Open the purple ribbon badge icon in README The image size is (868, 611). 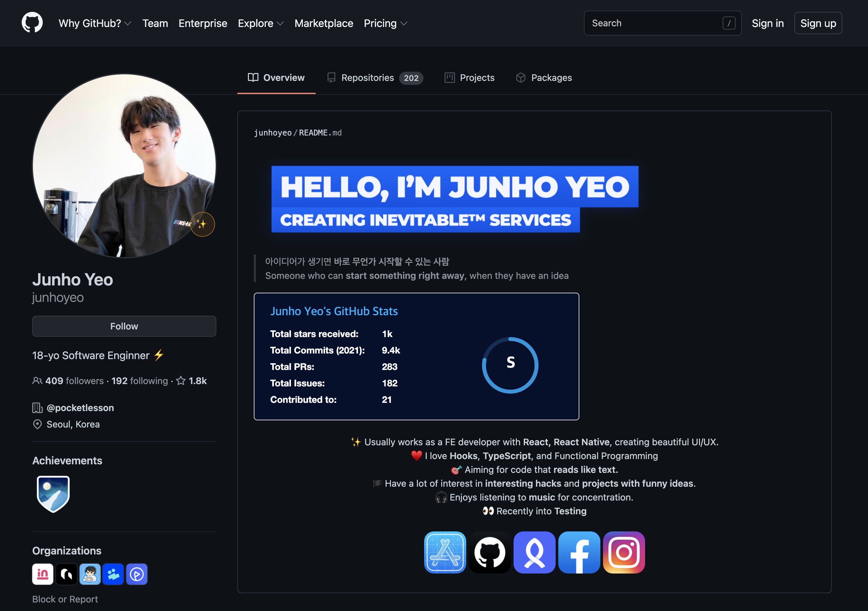click(534, 552)
